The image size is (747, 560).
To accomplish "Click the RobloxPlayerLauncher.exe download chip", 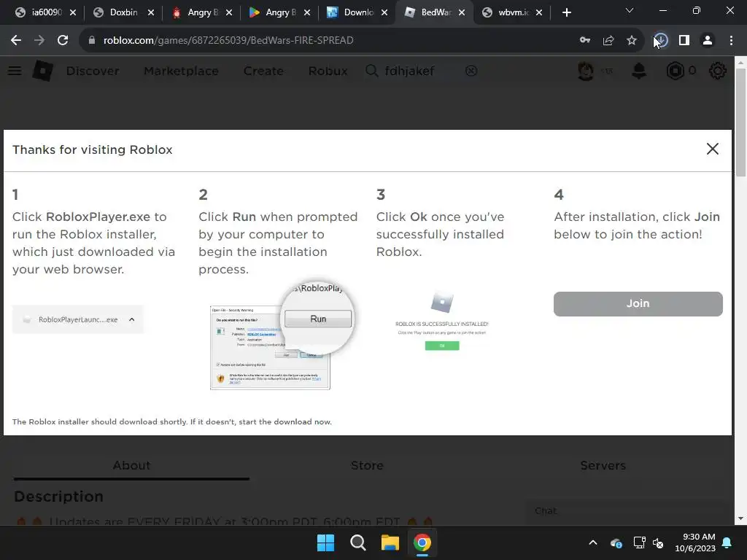I will tap(77, 319).
